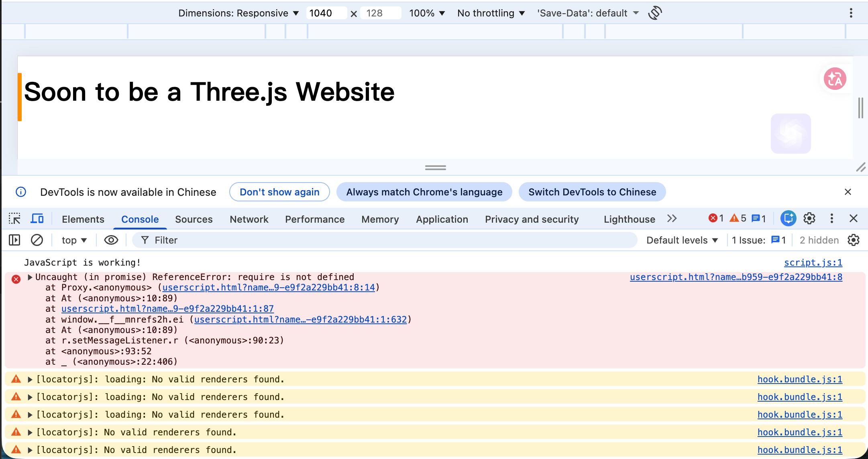Image resolution: width=868 pixels, height=459 pixels.
Task: Expand the first locatorjs loading warning
Action: point(30,380)
